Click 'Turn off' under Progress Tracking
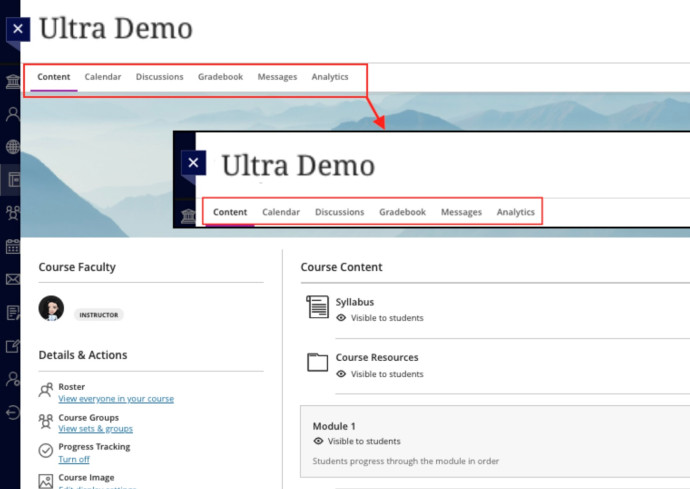 tap(74, 459)
